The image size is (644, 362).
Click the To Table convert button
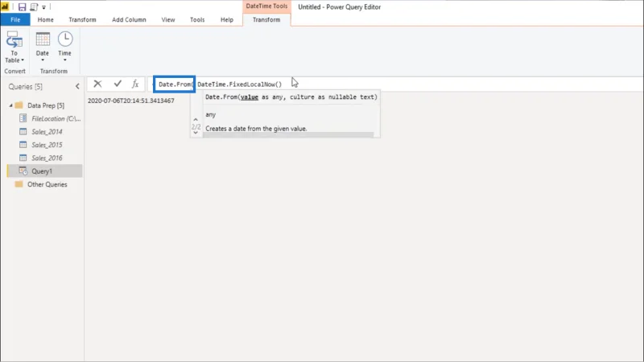tap(14, 47)
